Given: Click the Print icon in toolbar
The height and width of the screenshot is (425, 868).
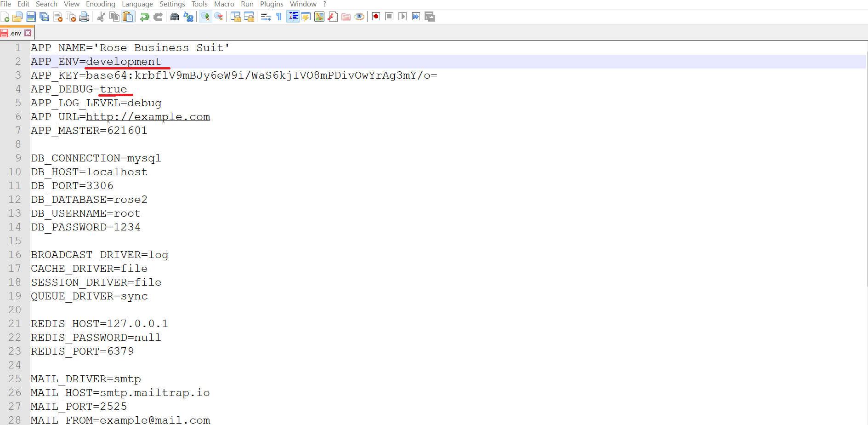Looking at the screenshot, I should (x=84, y=17).
